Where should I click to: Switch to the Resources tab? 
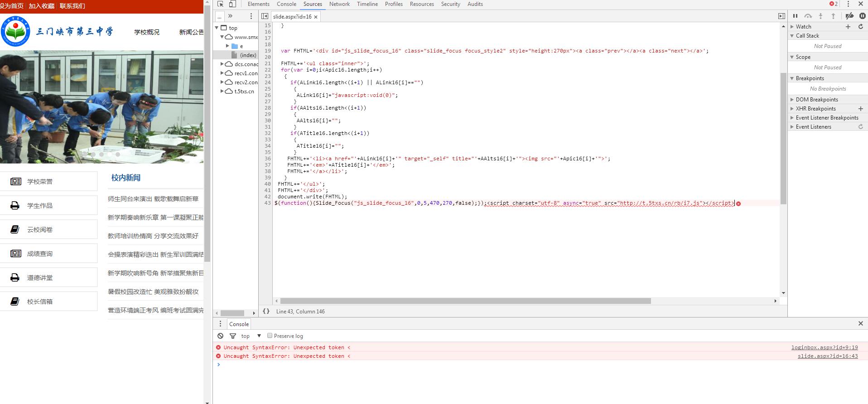pyautogui.click(x=422, y=4)
